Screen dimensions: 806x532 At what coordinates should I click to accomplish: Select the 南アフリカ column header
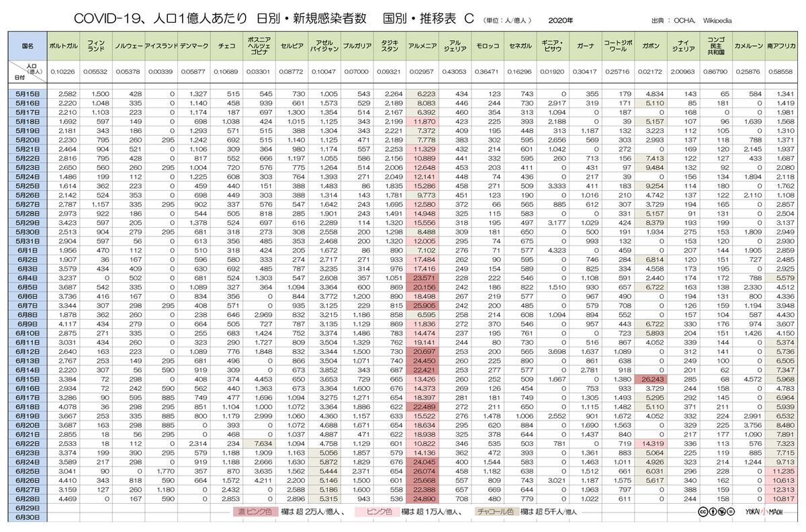click(781, 45)
